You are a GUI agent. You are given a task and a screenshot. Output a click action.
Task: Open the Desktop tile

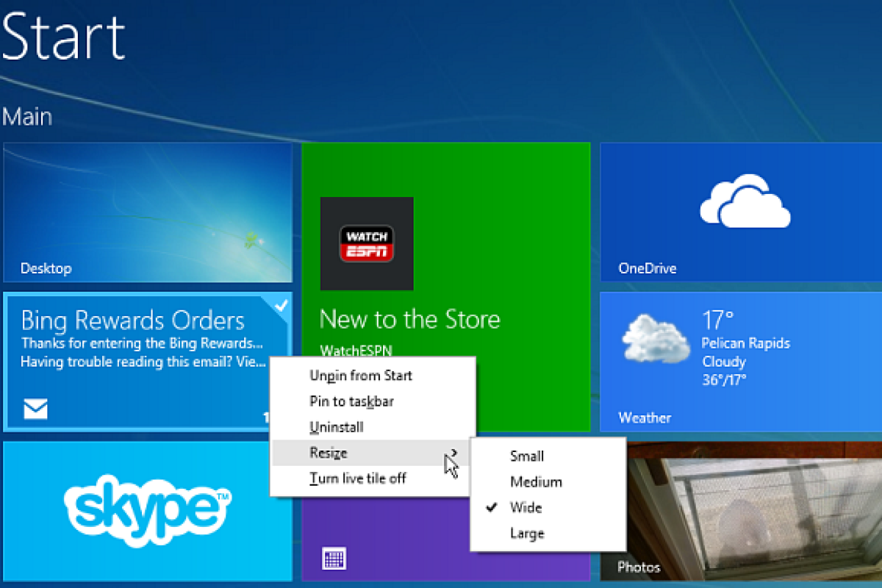point(148,212)
